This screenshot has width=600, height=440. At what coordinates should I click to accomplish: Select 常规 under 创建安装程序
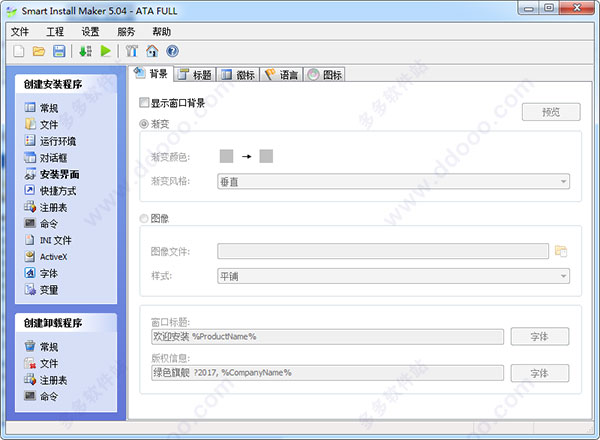(x=41, y=108)
